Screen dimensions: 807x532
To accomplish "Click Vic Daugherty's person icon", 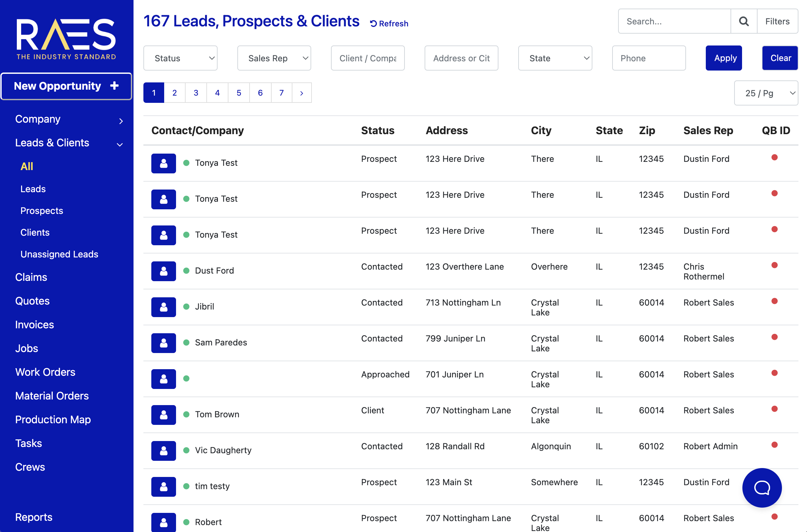I will (x=164, y=451).
